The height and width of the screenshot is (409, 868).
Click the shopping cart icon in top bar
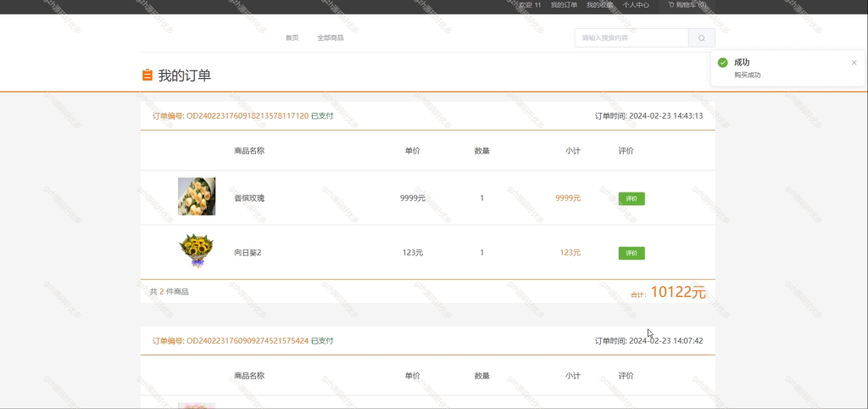671,5
